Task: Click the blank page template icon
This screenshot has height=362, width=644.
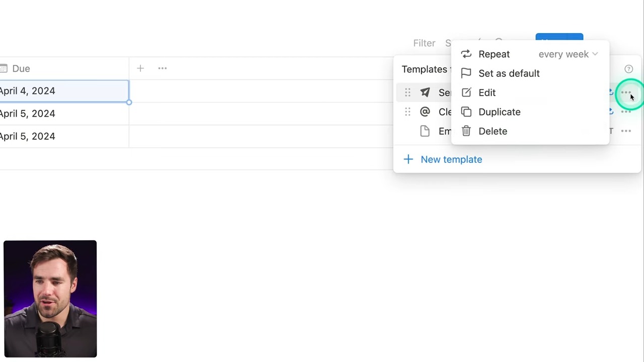Action: point(425,131)
